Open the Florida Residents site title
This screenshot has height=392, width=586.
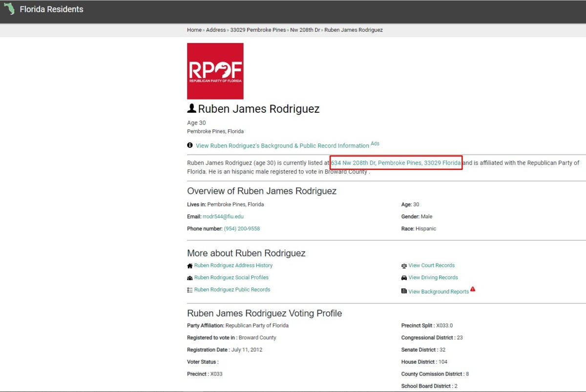point(51,9)
